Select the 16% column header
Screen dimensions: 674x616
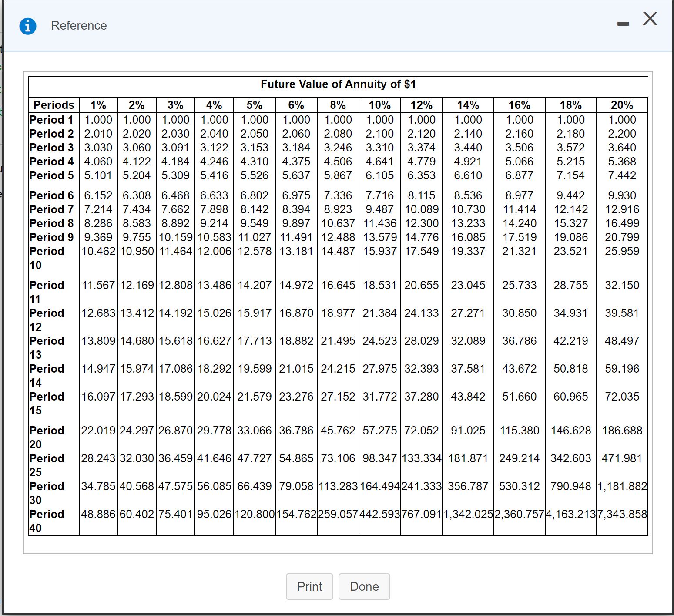520,105
